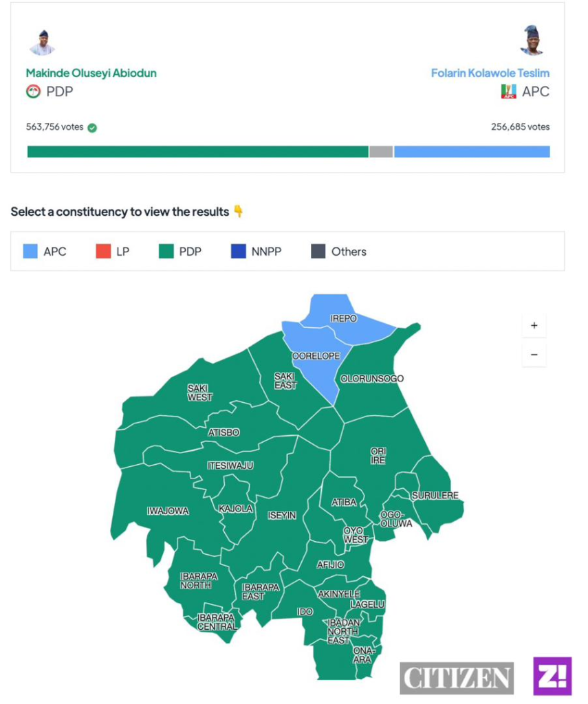The image size is (588, 704).
Task: Click the NNPP dark blue legend swatch
Action: pyautogui.click(x=239, y=252)
